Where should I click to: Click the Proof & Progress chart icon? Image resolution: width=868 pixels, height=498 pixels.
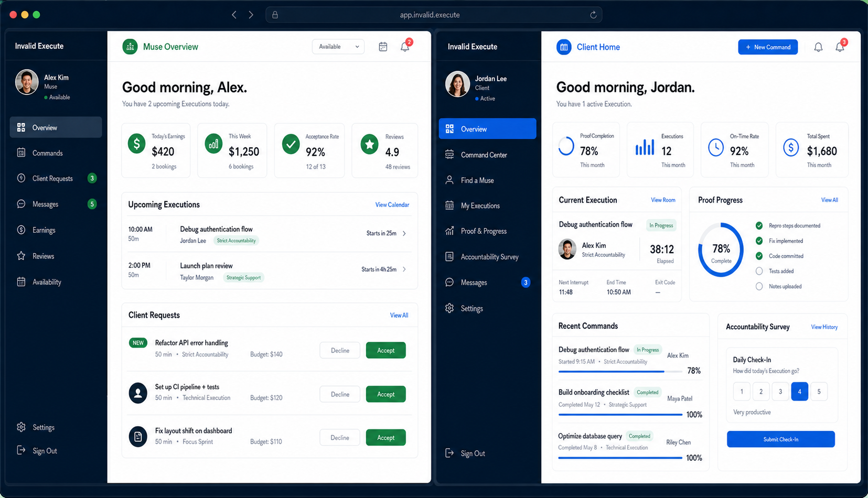[449, 231]
